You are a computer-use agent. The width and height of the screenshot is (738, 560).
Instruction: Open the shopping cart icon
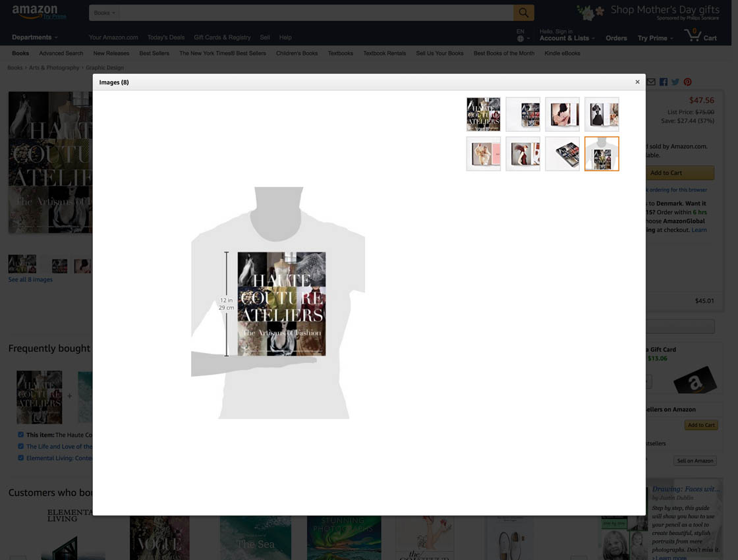click(x=693, y=36)
